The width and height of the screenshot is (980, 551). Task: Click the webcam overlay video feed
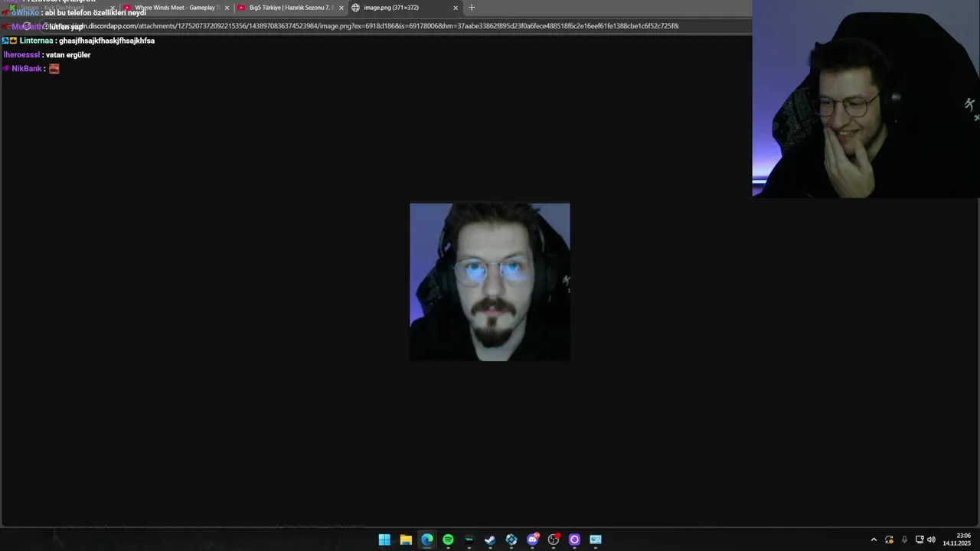[866, 99]
